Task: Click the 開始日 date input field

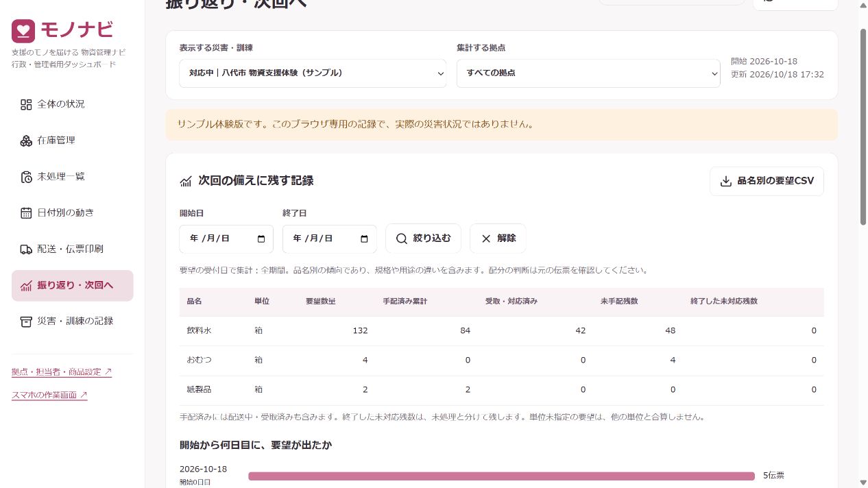Action: 226,239
